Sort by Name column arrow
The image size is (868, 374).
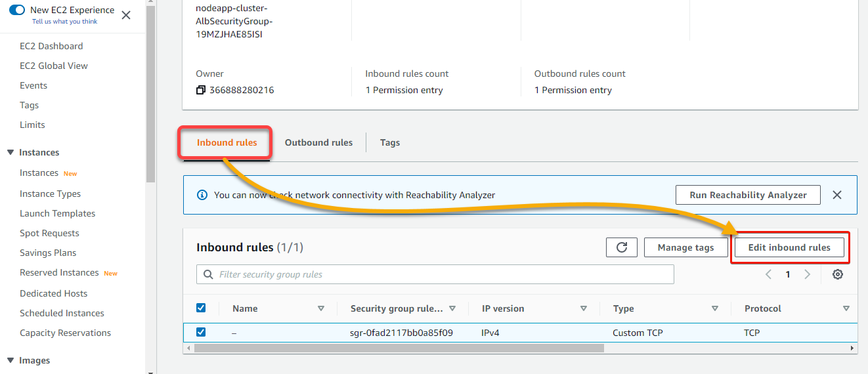pos(321,308)
